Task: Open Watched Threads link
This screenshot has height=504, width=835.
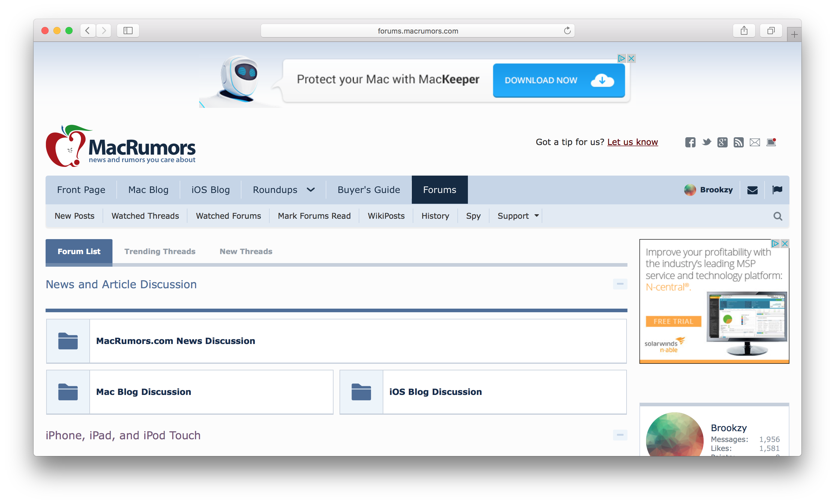Action: tap(145, 216)
